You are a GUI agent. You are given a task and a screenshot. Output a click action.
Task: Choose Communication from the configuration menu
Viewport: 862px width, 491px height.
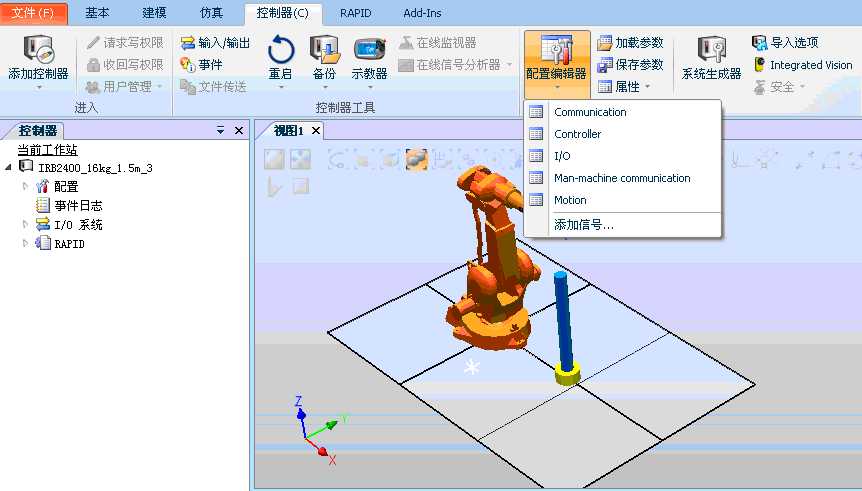point(622,112)
